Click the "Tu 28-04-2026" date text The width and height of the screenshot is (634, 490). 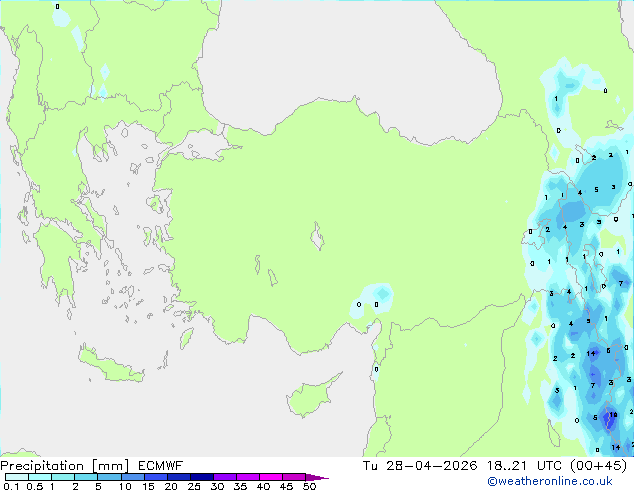point(420,466)
